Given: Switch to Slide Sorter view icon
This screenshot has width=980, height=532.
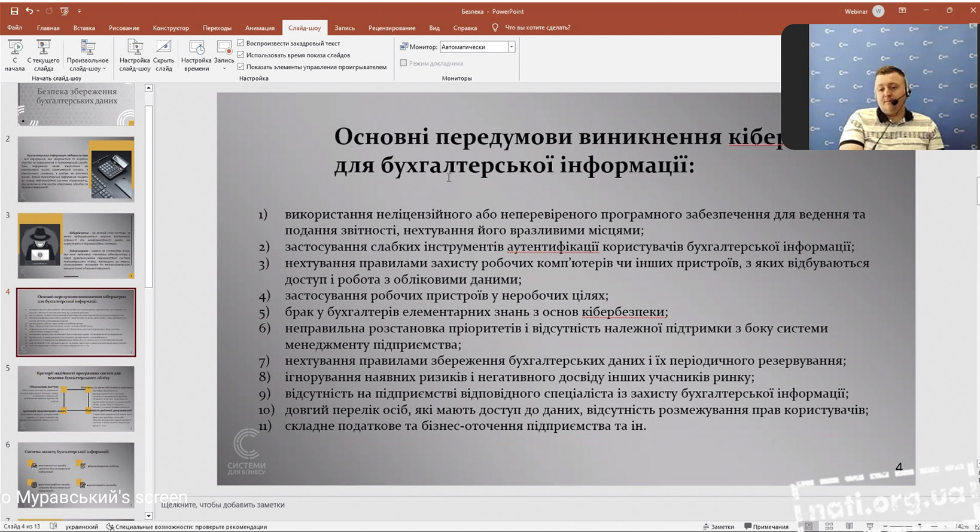Looking at the screenshot, I should (829, 526).
